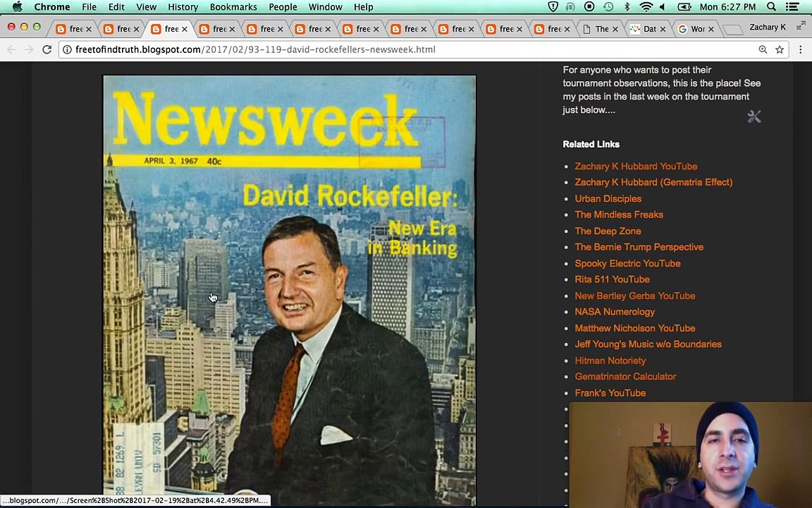The width and height of the screenshot is (812, 508).
Task: Click the clock showing Mon 6:27 PM
Action: pos(727,7)
